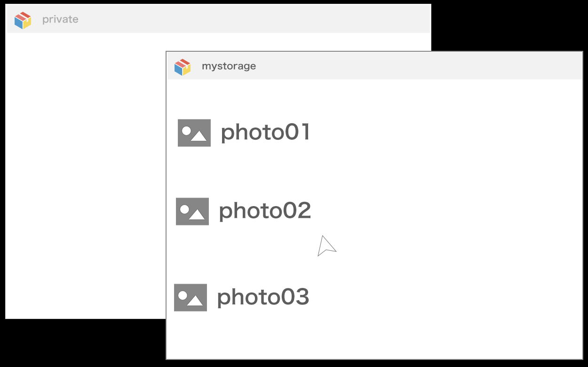Click black desktop area above the mystorage window
Image resolution: width=588 pixels, height=367 pixels.
coord(508,26)
